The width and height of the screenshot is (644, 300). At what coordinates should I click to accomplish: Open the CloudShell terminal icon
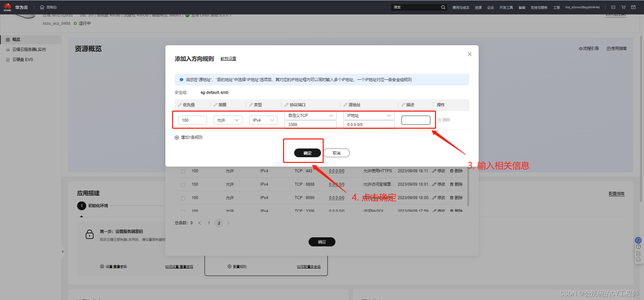613,7
